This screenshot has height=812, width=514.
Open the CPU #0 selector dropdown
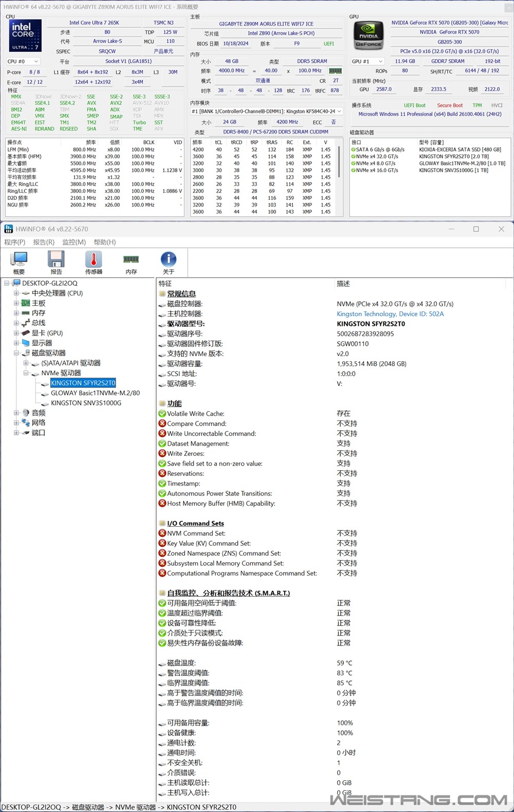23,62
